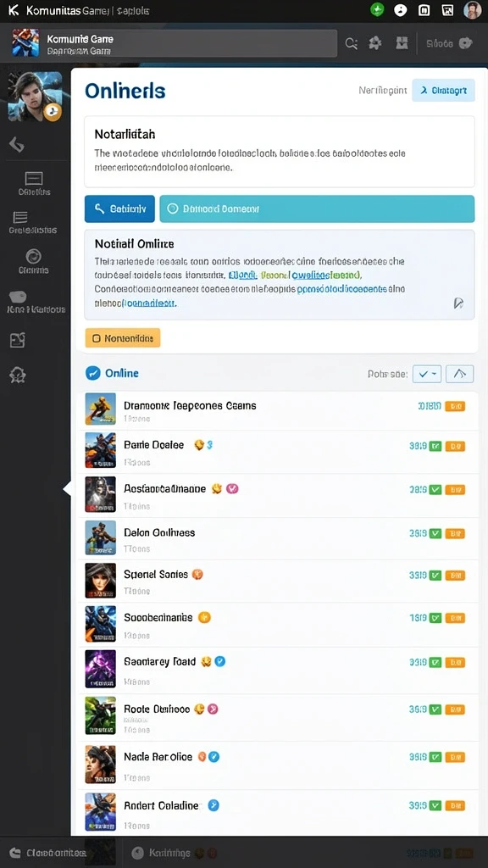Switch to the Satiriniv tab
This screenshot has height=868, width=488.
pos(119,209)
